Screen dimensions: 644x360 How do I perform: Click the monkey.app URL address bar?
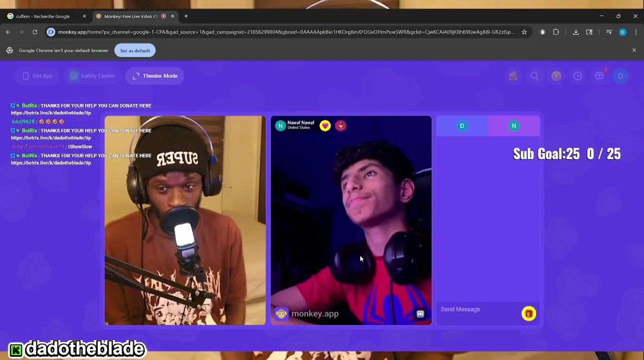(x=286, y=32)
